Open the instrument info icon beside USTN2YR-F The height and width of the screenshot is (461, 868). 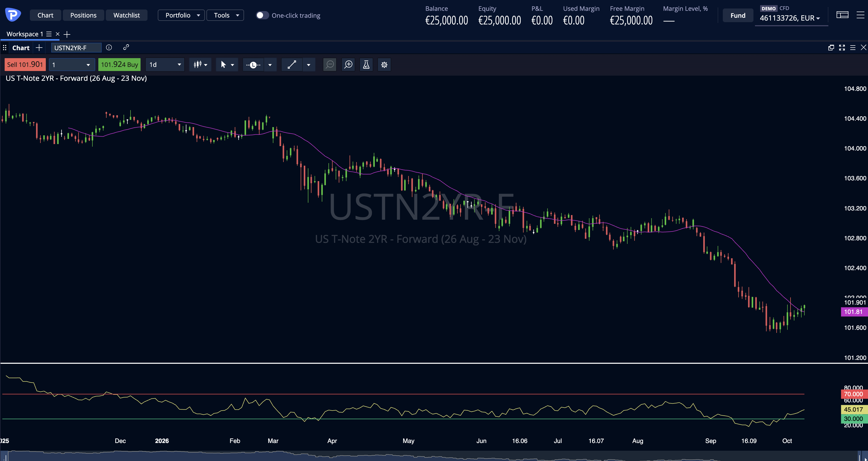pyautogui.click(x=109, y=48)
